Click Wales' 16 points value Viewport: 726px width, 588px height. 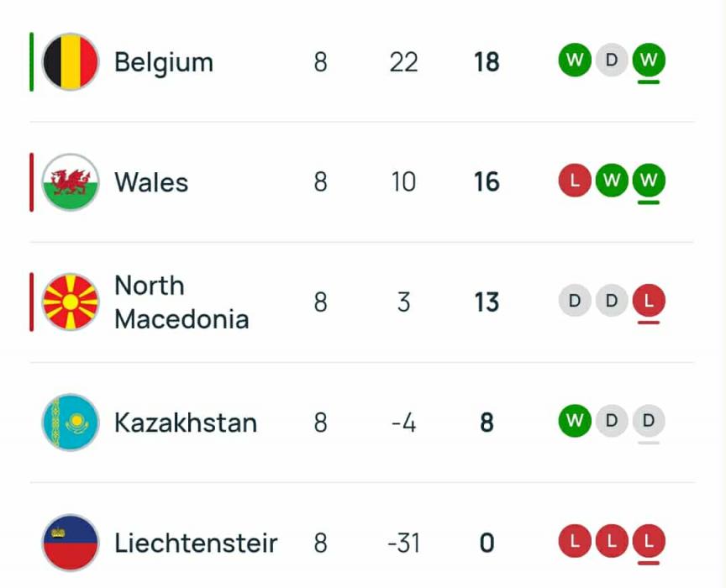[x=487, y=182]
